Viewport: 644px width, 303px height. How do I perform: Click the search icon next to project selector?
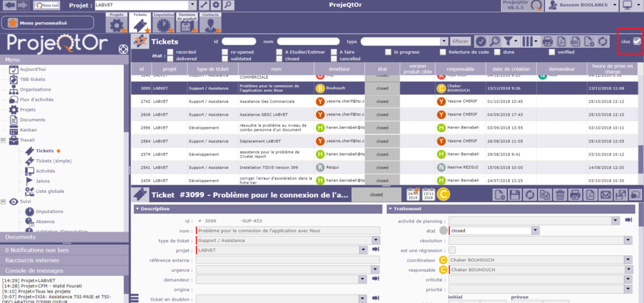(228, 6)
